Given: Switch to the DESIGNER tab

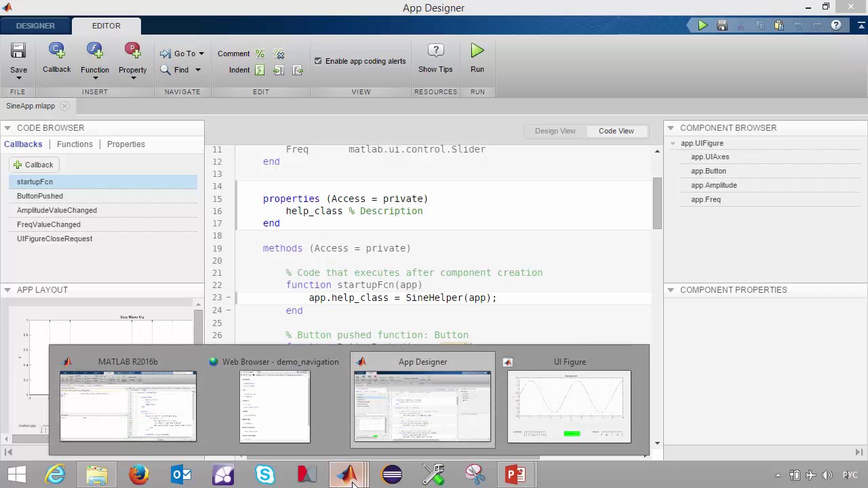Looking at the screenshot, I should point(35,26).
